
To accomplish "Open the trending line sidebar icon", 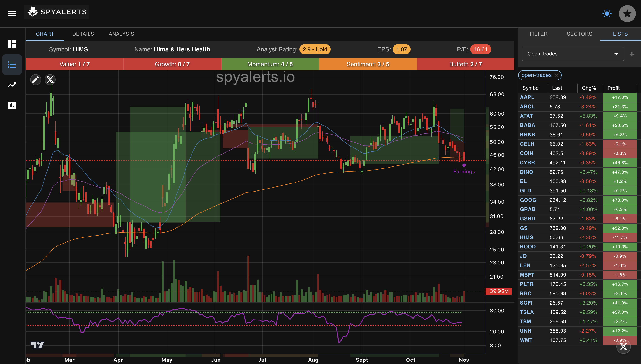I will 12,85.
